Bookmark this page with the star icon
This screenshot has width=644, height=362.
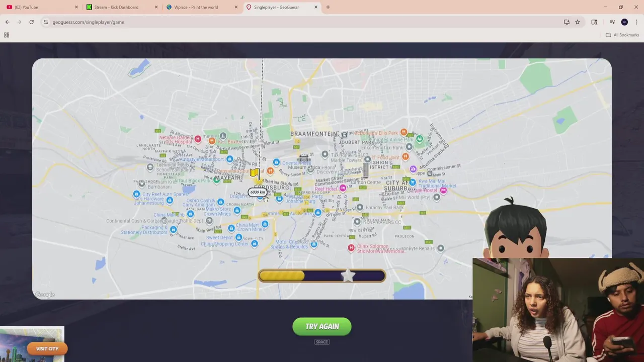(x=578, y=22)
